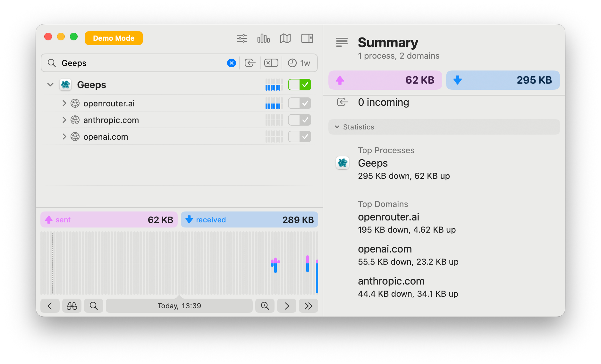Zoom in the traffic timeline
This screenshot has height=364, width=601.
[x=265, y=306]
